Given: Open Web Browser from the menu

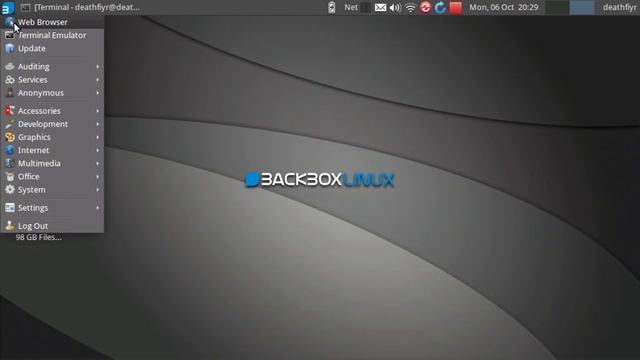Looking at the screenshot, I should pyautogui.click(x=52, y=22).
